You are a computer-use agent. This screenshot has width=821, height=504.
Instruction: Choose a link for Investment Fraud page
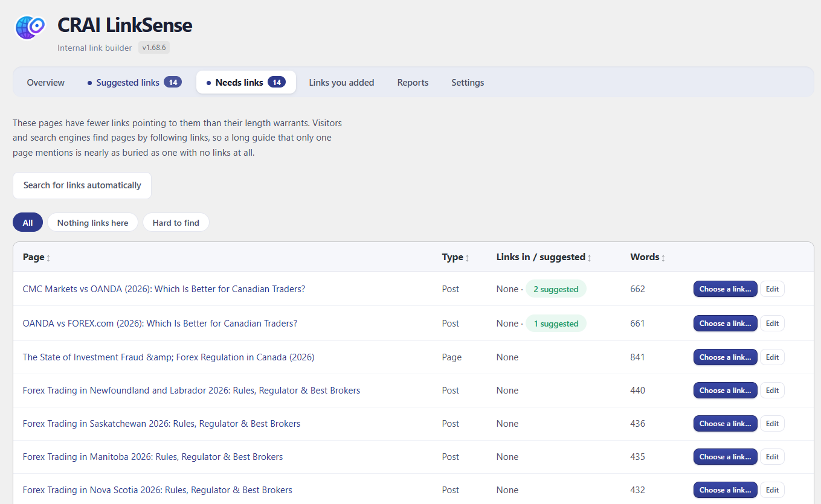pos(725,357)
